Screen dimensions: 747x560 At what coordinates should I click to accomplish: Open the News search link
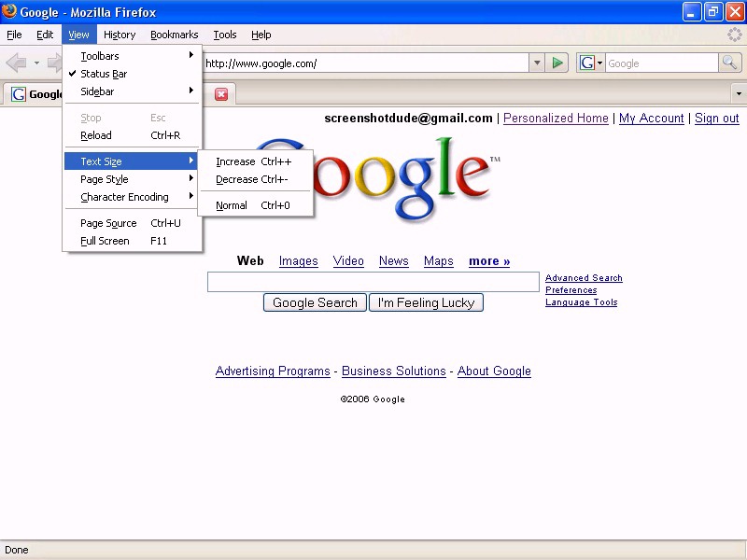coord(394,261)
